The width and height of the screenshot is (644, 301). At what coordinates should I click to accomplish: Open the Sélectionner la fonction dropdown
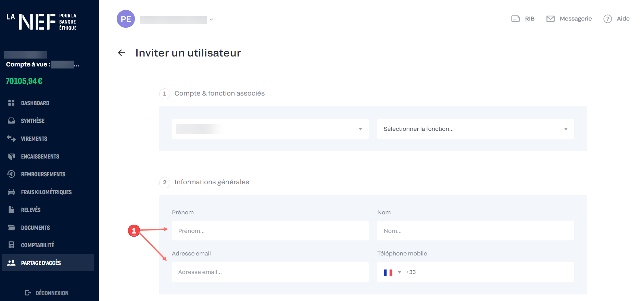(x=475, y=129)
